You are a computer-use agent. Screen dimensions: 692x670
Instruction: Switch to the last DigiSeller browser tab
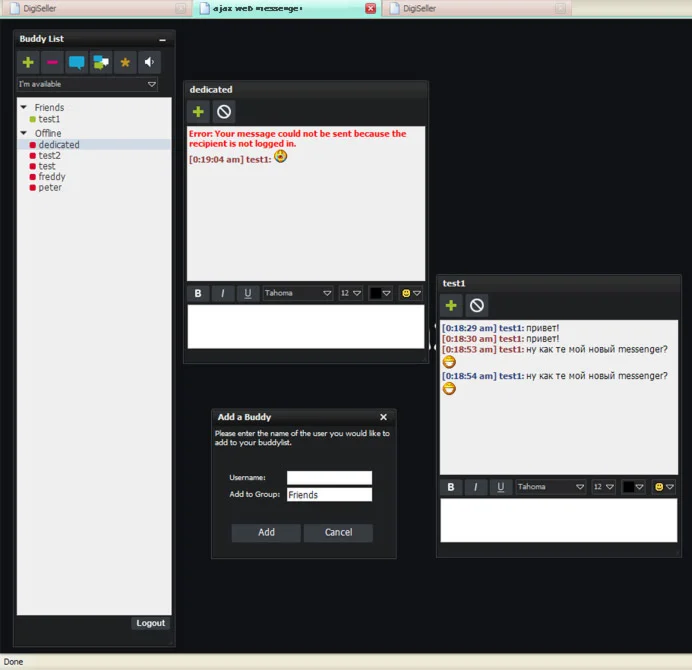pos(477,8)
